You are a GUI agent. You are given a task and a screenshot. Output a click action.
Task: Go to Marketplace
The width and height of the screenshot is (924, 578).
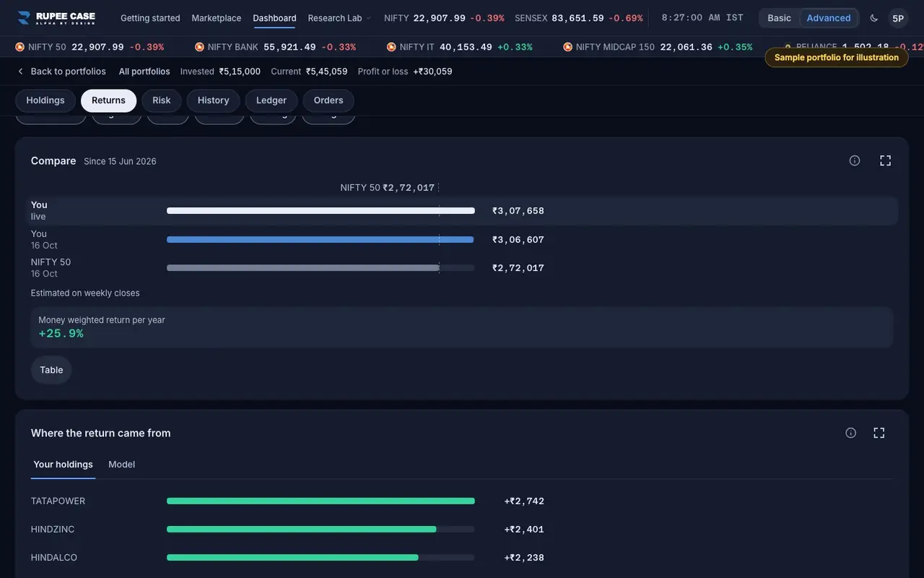pos(217,18)
